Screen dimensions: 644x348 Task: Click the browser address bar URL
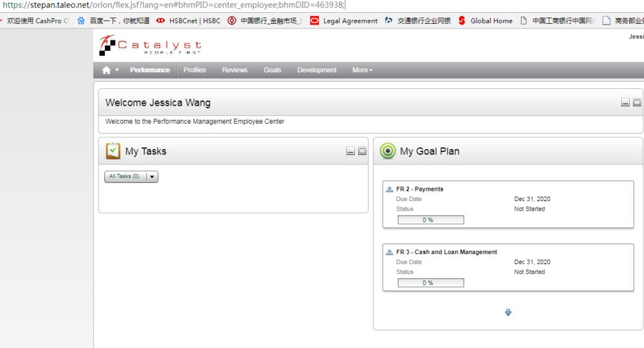coord(173,5)
